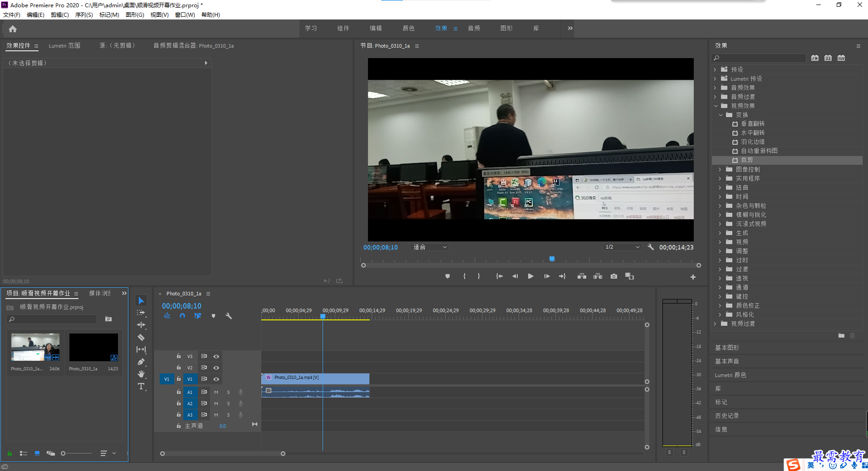Click the Accelerated Effects filter icon
Image resolution: width=868 pixels, height=471 pixels.
point(815,58)
